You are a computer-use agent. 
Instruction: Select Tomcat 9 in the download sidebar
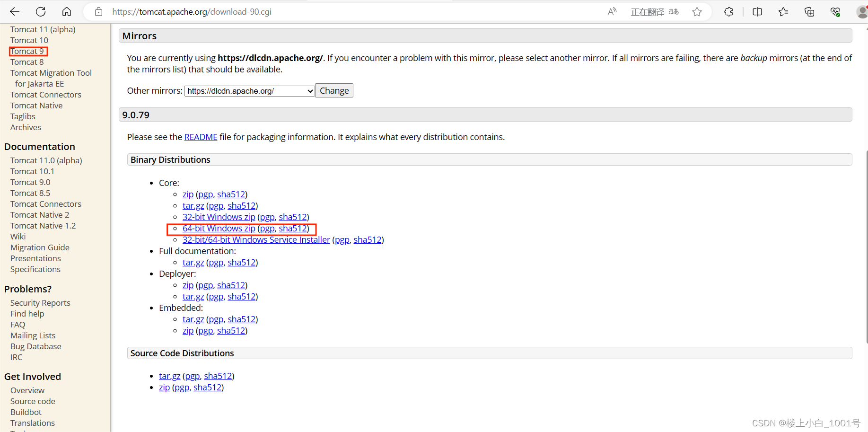tap(27, 51)
